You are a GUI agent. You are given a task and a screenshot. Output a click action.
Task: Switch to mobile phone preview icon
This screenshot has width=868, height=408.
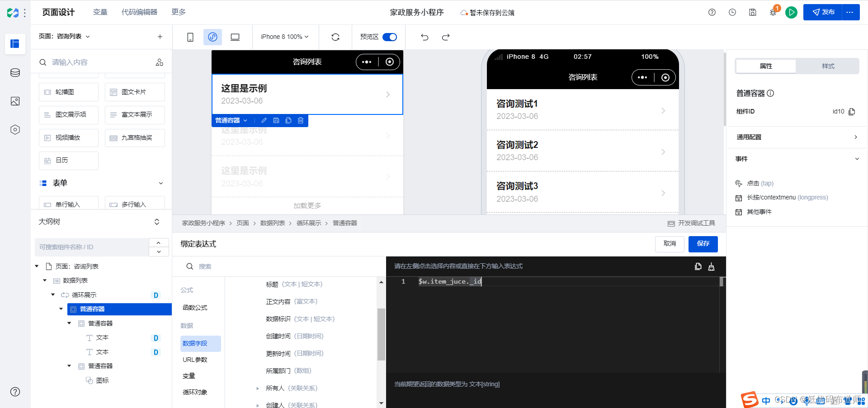[x=190, y=37]
